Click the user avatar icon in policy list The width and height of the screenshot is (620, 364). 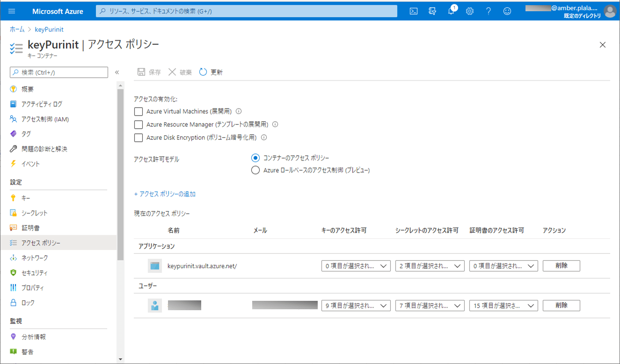coord(155,306)
